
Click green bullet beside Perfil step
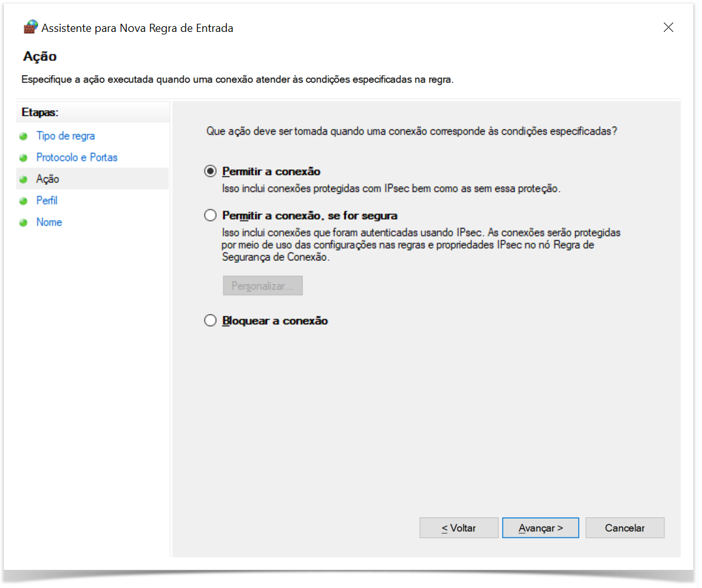coord(24,201)
